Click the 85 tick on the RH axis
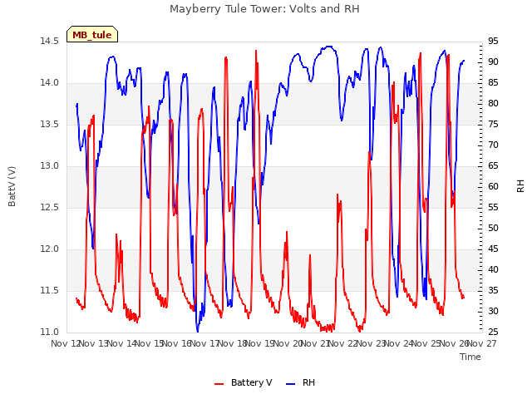Viewport: 532px width, 399px height. pos(493,83)
